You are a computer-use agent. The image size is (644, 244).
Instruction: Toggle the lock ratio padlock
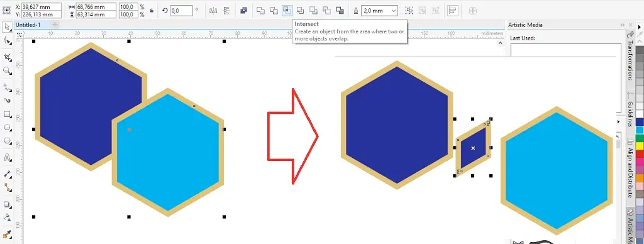[x=152, y=11]
